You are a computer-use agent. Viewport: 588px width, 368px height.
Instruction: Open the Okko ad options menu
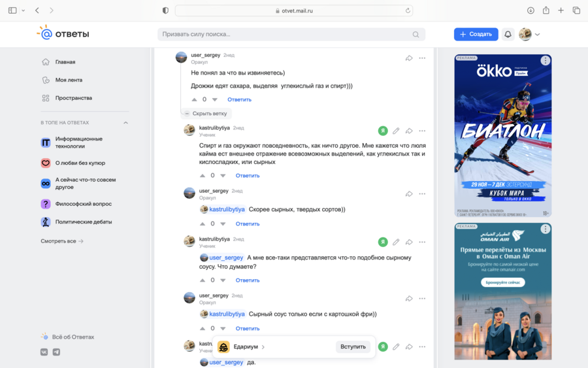coord(546,60)
